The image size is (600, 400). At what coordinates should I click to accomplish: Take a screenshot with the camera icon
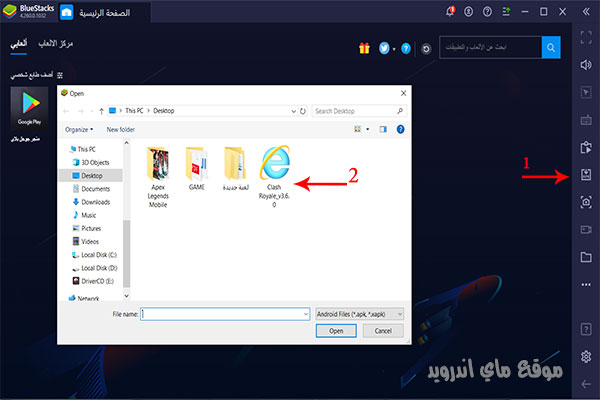586,202
